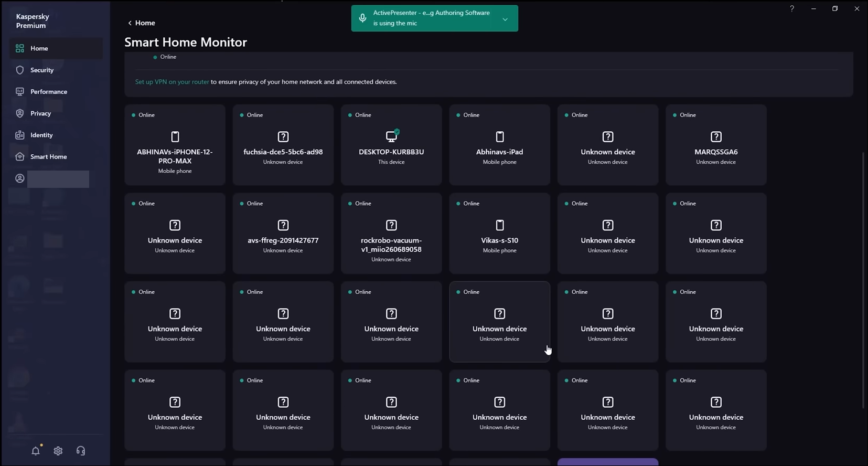Click the Performance monitor icon
The height and width of the screenshot is (466, 868).
[x=20, y=92]
